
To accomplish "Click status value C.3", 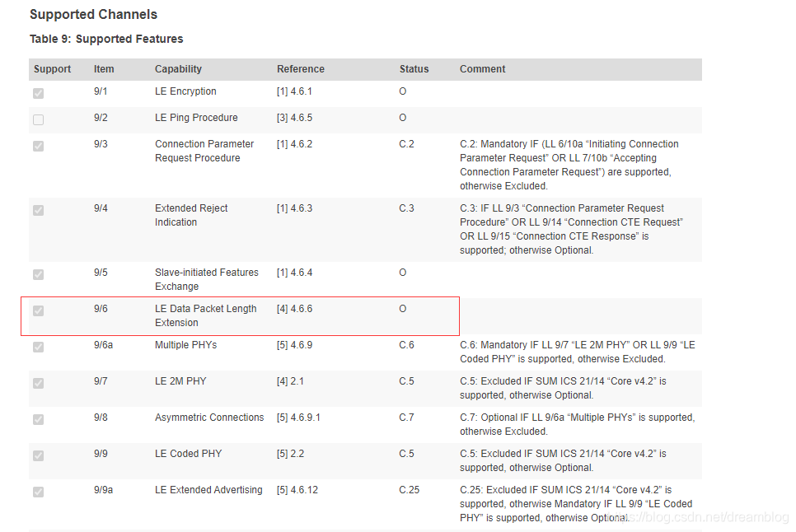I will (406, 208).
